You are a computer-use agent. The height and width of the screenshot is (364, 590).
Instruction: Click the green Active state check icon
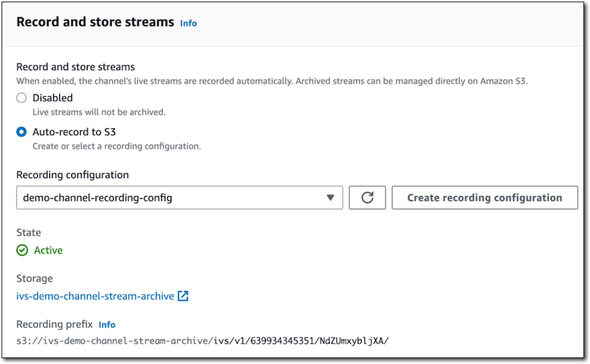click(x=22, y=250)
